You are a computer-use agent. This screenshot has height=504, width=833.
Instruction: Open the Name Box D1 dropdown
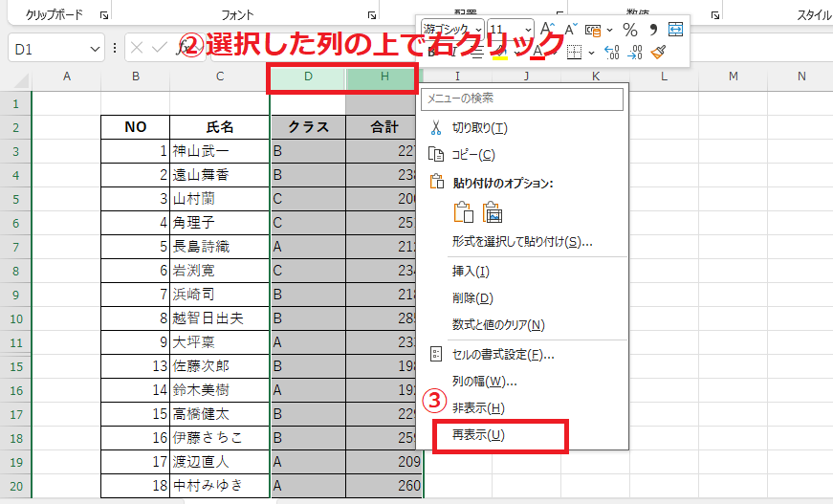[95, 49]
